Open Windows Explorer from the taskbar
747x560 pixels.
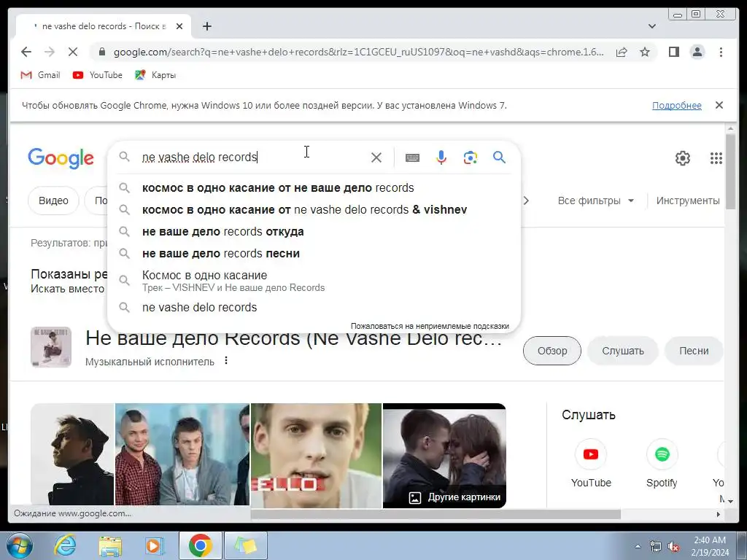[x=110, y=545]
